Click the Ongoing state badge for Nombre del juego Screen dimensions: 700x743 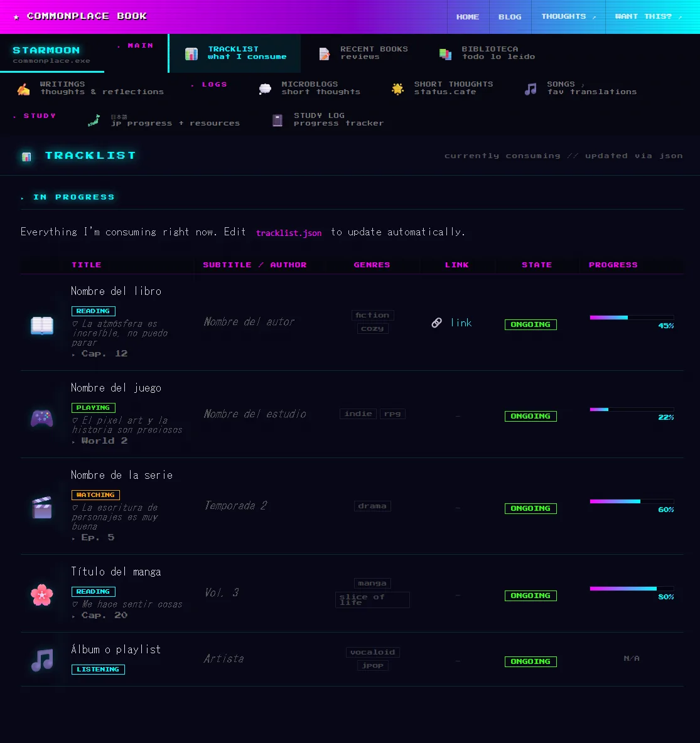[x=530, y=416]
